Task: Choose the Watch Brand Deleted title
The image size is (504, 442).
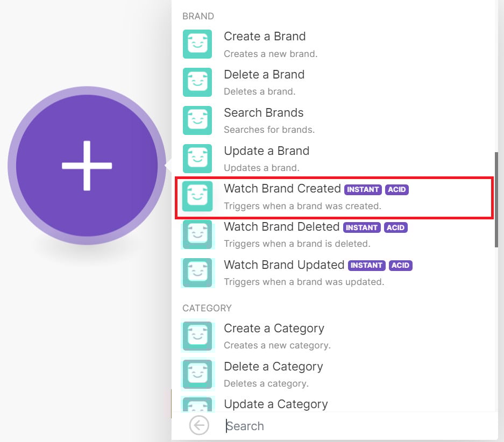Action: tap(281, 227)
